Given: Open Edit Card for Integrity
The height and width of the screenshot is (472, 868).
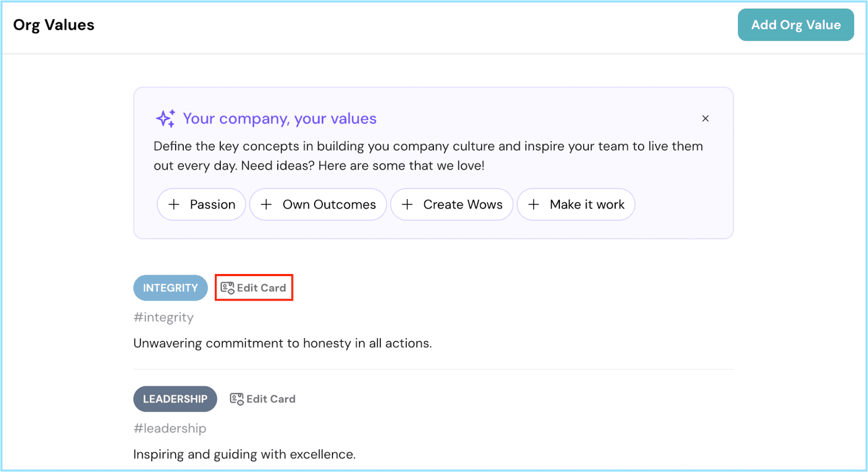Looking at the screenshot, I should [x=254, y=288].
